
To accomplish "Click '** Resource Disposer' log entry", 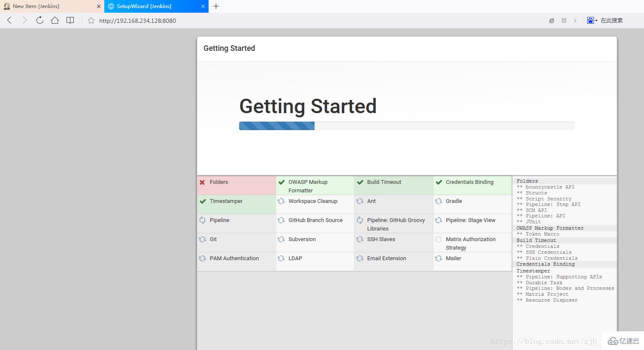I will point(547,300).
